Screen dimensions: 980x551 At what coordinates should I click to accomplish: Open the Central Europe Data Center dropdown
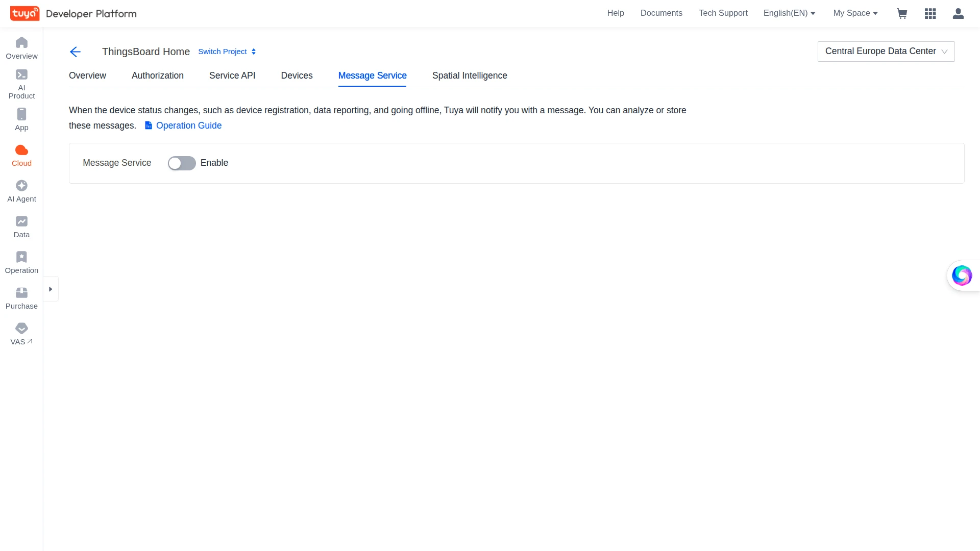click(x=886, y=52)
